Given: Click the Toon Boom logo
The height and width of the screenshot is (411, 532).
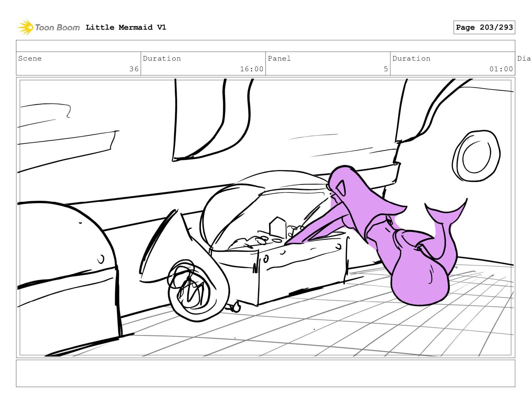Looking at the screenshot, I should pyautogui.click(x=48, y=27).
